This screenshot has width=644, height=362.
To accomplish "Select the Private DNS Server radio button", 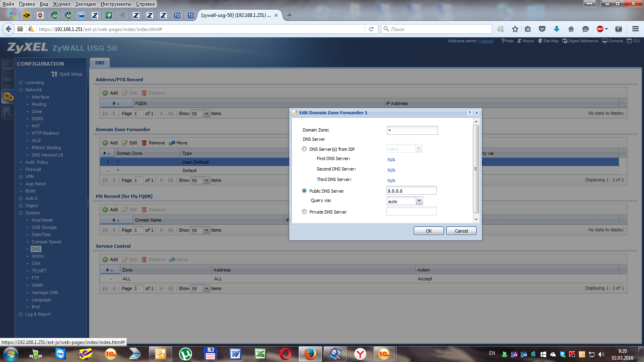I will [x=304, y=212].
